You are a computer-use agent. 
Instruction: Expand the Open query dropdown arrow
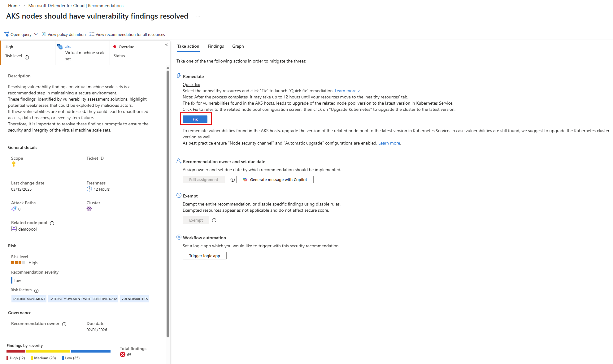36,34
